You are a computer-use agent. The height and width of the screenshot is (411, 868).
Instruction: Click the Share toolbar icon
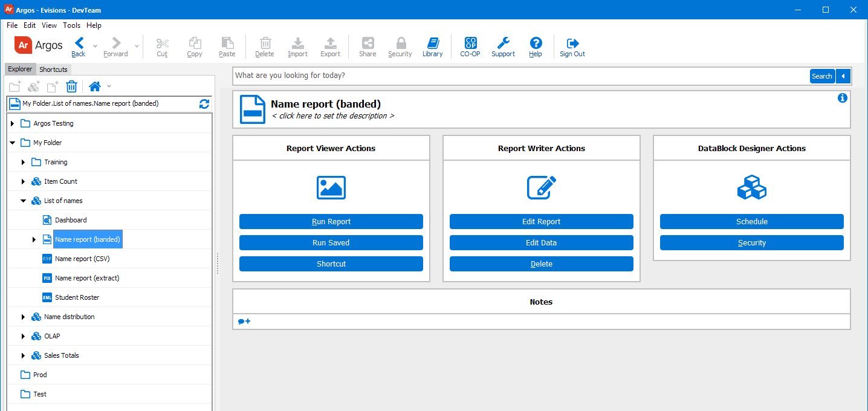368,43
